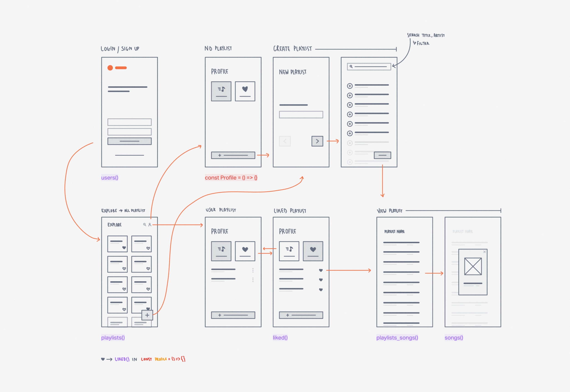This screenshot has width=570, height=392.
Task: Click the top add-song plus circle icon
Action: click(350, 86)
